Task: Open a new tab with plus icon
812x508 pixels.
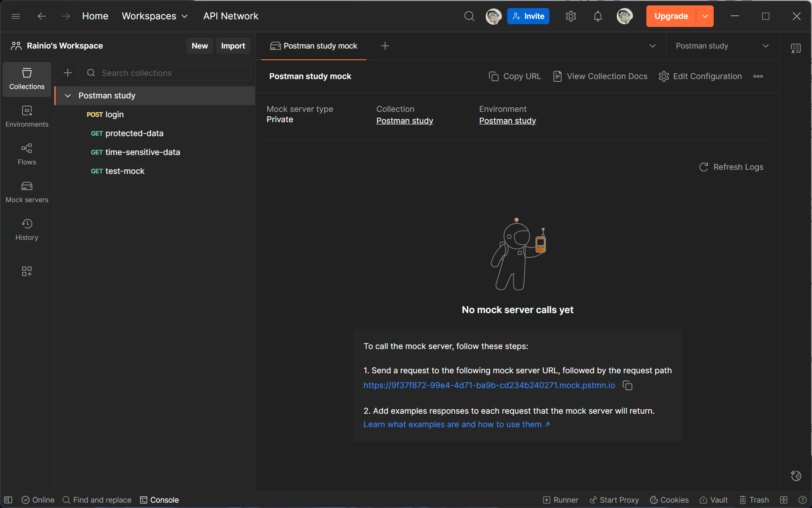Action: pos(385,46)
